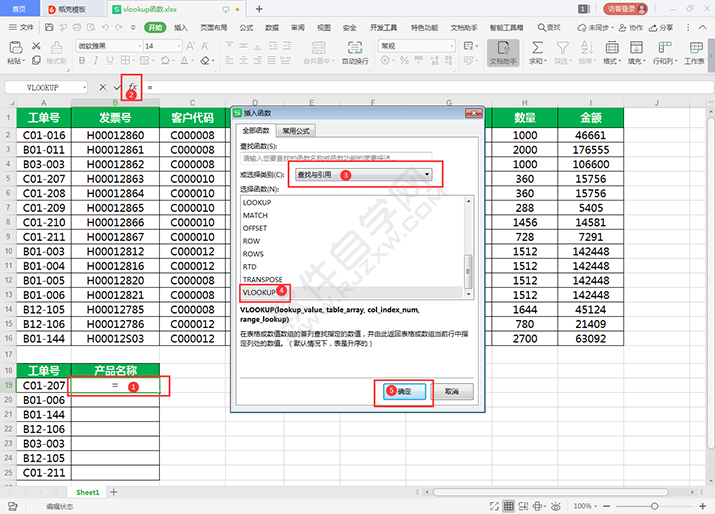Toggle Italic formatting
The height and width of the screenshot is (514, 715).
96,60
